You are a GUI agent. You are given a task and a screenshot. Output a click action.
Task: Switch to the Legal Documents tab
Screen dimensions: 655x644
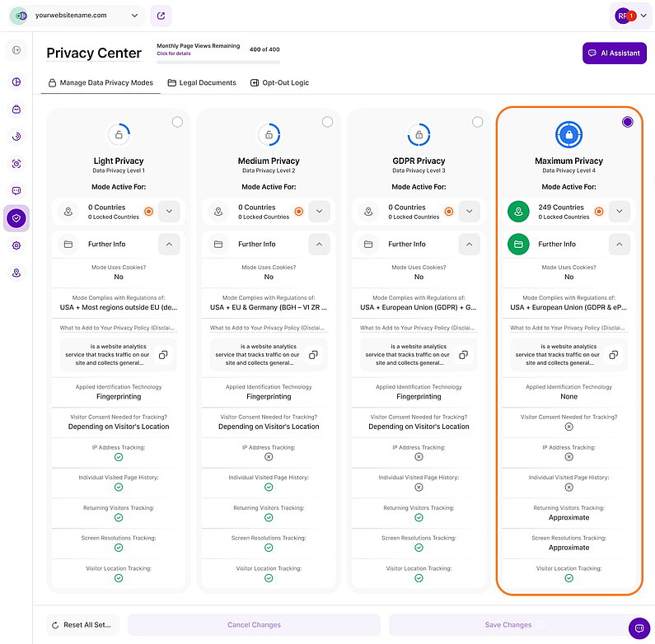[202, 82]
